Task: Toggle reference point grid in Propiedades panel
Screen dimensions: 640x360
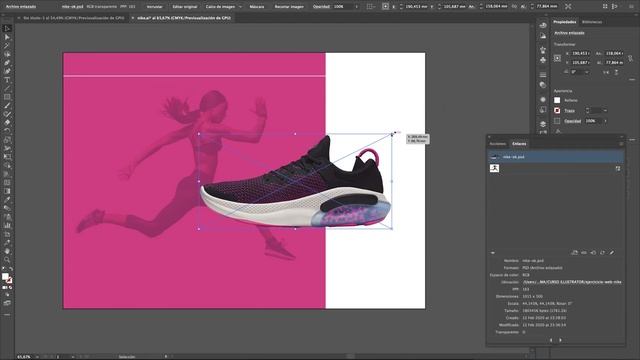Action: click(x=558, y=58)
